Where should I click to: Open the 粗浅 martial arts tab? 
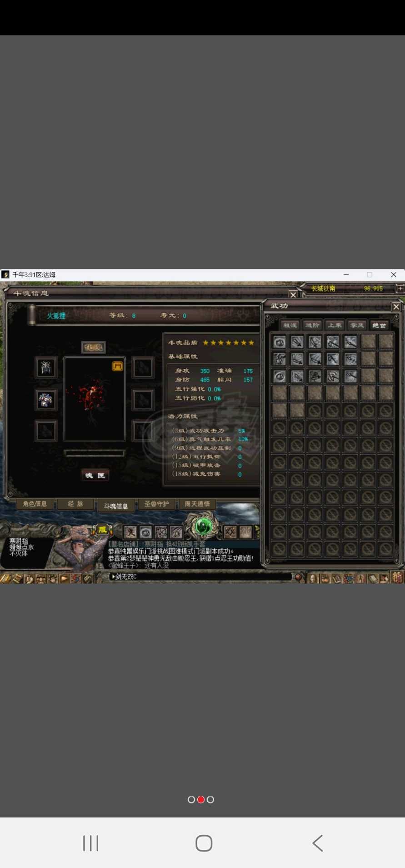pyautogui.click(x=290, y=325)
